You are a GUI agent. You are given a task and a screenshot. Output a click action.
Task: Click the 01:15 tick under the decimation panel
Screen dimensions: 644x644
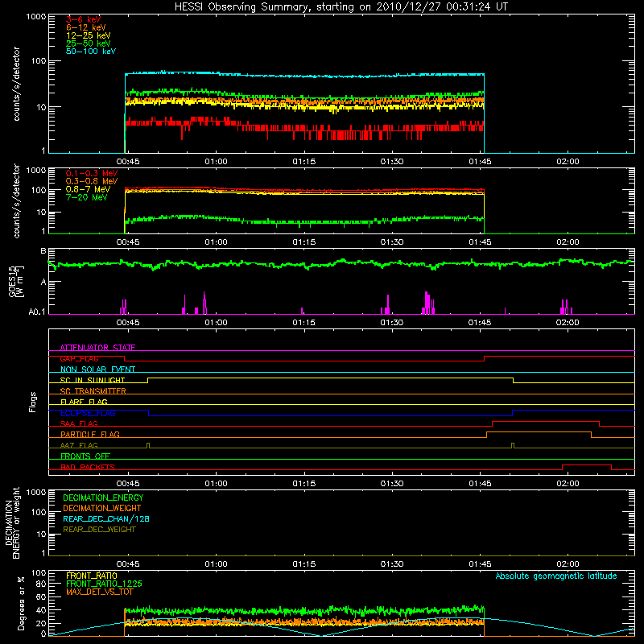304,564
